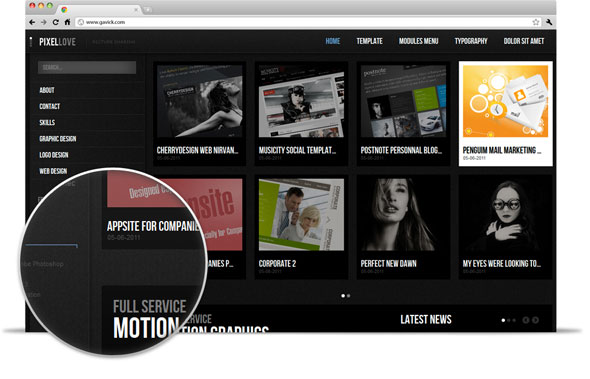Open the Perfect New Dawn portrait thumbnail
The width and height of the screenshot is (590, 379).
(x=403, y=215)
